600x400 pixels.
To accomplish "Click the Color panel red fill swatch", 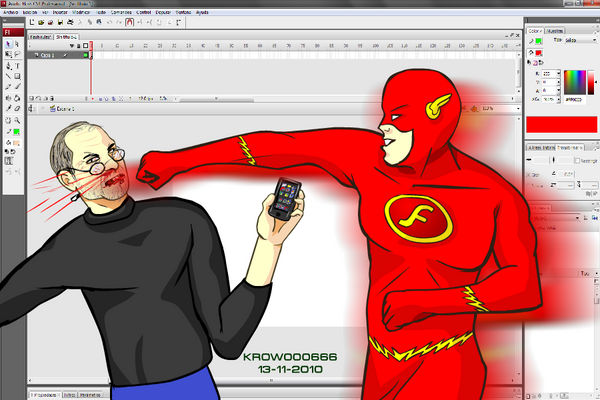I will 539,53.
